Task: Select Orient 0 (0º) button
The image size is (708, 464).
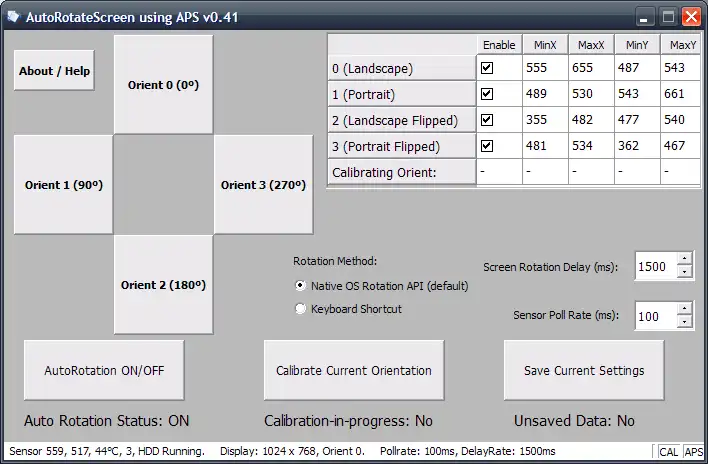Action: 163,85
